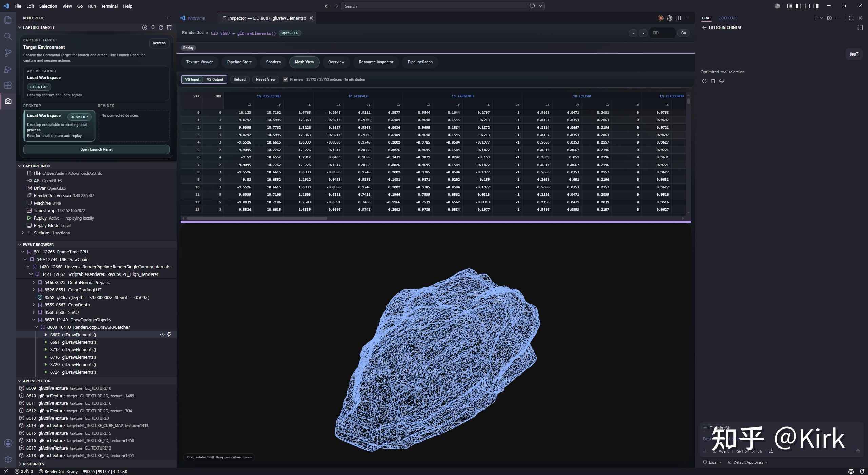Switch to VS Output mesh data
868x475 pixels.
click(215, 79)
